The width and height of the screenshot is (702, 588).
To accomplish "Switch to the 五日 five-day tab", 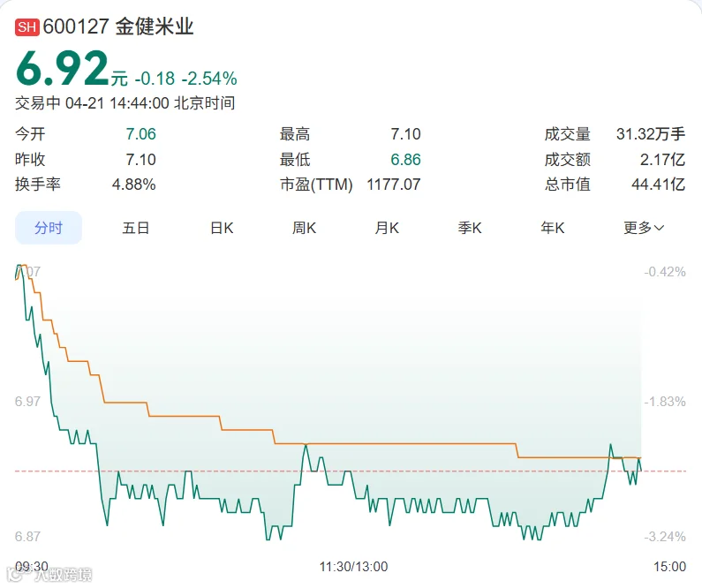I will 136,228.
